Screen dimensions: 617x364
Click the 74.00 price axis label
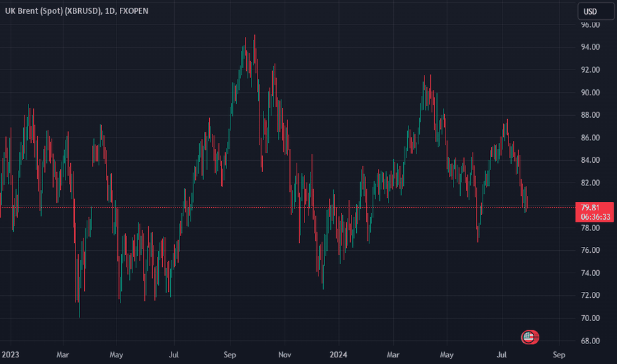[x=591, y=273]
